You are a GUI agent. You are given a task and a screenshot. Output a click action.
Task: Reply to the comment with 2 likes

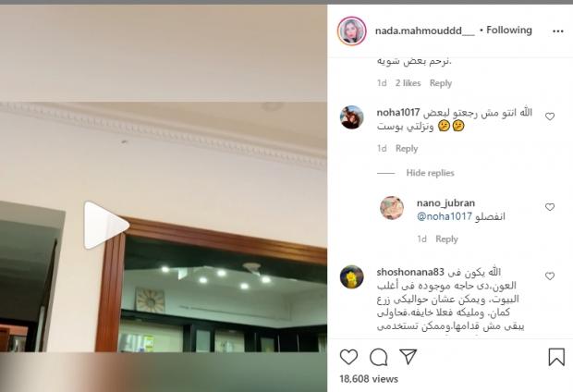click(x=441, y=83)
